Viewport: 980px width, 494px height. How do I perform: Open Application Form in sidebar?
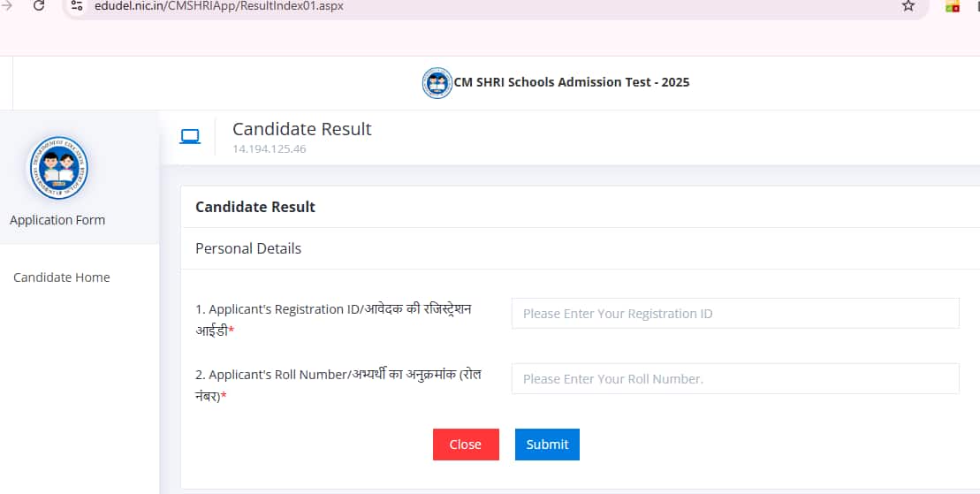click(57, 220)
